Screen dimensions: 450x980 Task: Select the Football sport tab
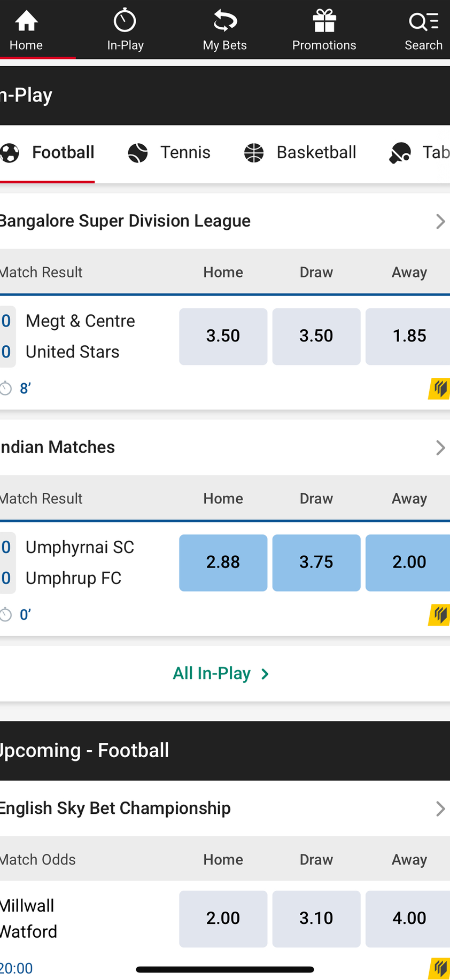[x=48, y=153]
